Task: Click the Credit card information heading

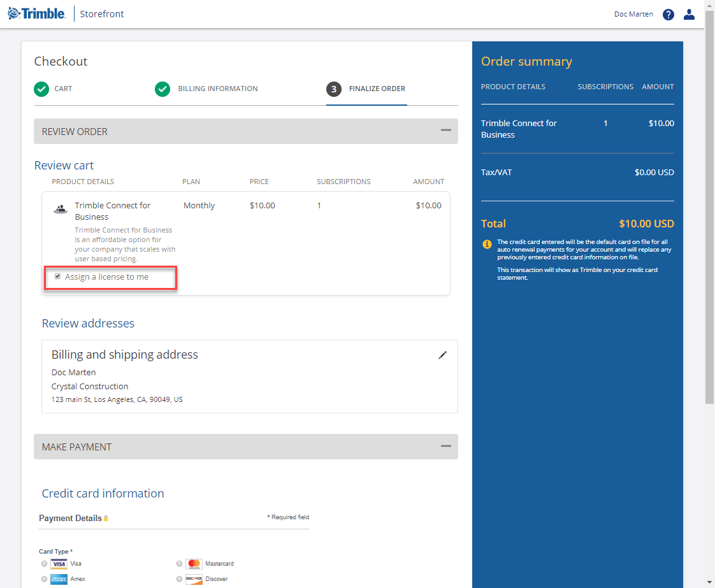Action: [103, 493]
